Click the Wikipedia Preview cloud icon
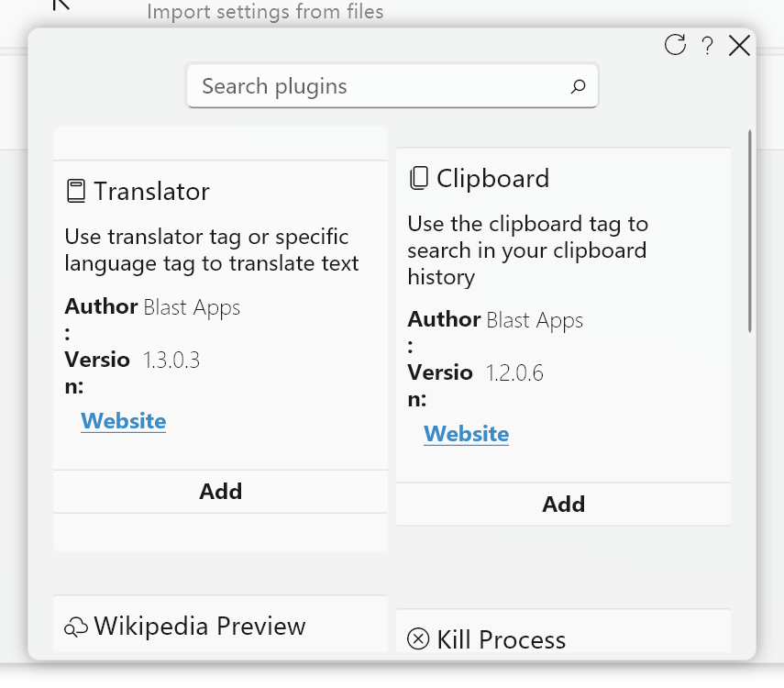The height and width of the screenshot is (688, 784). tap(76, 627)
